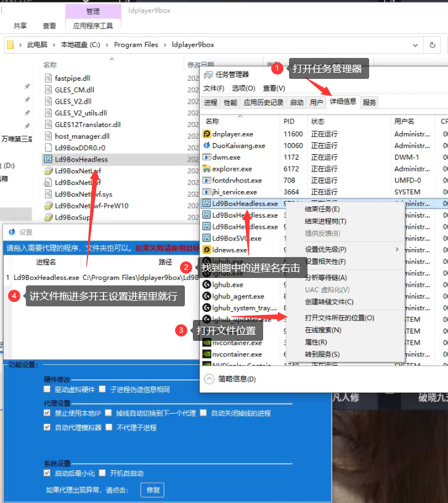
Task: Click Program Files in the address breadcrumb
Action: (136, 44)
